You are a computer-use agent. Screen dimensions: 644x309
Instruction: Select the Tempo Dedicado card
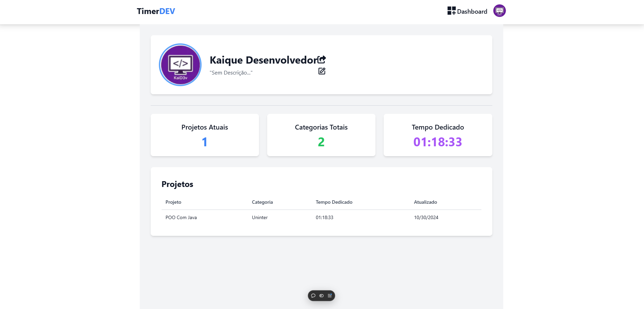pyautogui.click(x=438, y=135)
